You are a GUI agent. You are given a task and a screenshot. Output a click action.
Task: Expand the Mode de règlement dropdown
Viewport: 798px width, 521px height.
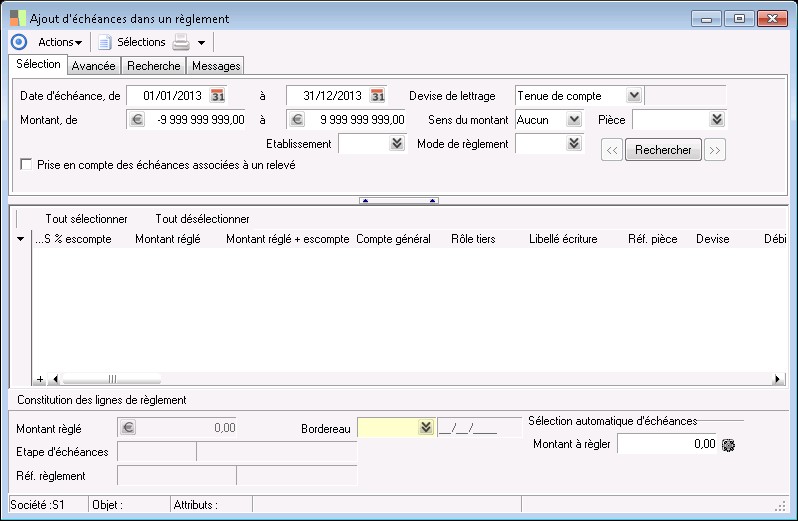pyautogui.click(x=574, y=144)
